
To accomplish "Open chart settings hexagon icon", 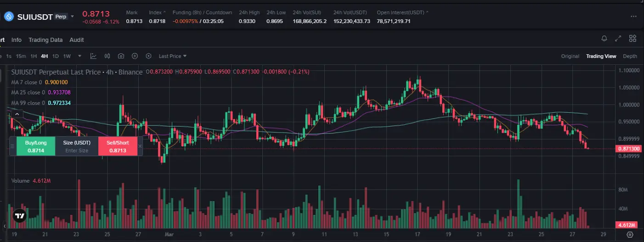I will [x=148, y=56].
